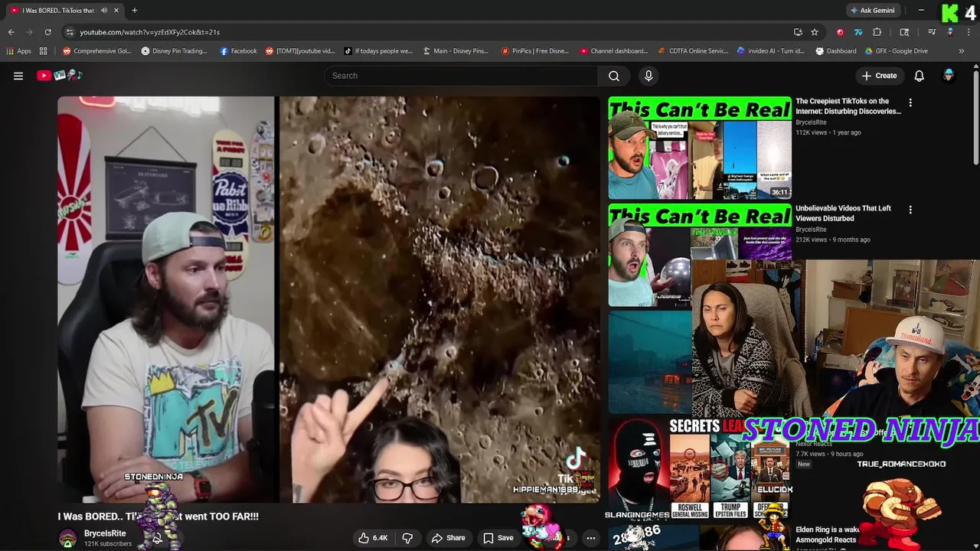Focus the YouTube Search box
Viewport: 980px width, 551px height.
(x=462, y=76)
